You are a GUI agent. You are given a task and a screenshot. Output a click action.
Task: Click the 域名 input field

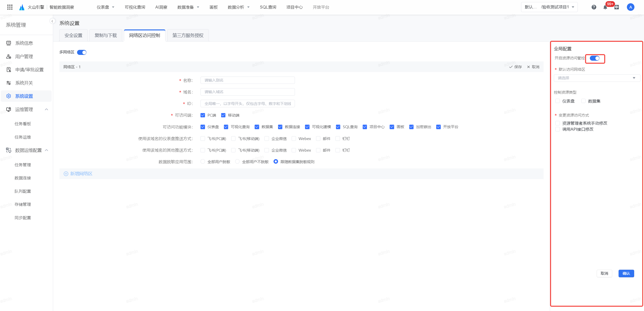click(x=248, y=92)
